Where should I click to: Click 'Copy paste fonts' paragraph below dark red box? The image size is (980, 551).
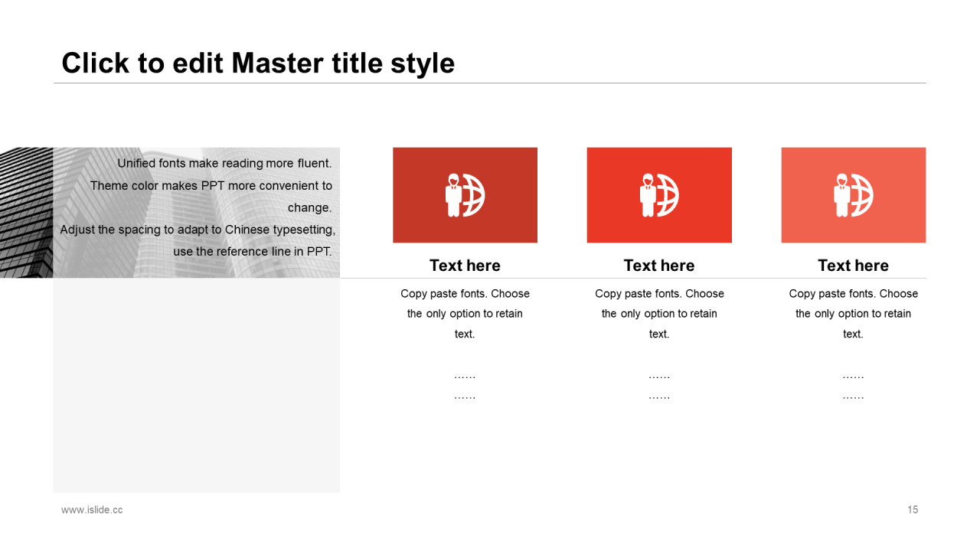pos(465,314)
